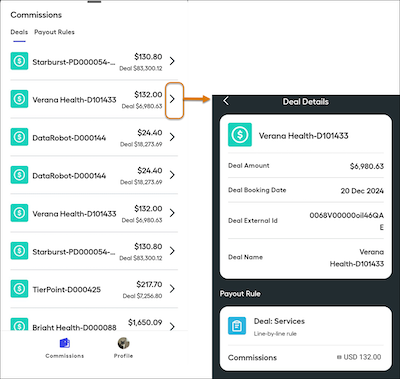The width and height of the screenshot is (400, 379).
Task: Click the Commissions page heading
Action: [x=36, y=15]
